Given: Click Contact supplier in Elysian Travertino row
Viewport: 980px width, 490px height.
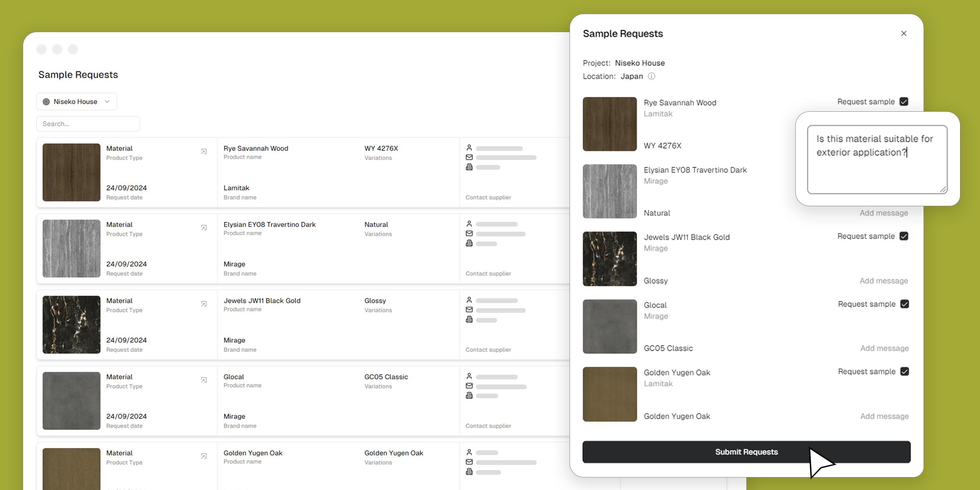Looking at the screenshot, I should tap(488, 273).
